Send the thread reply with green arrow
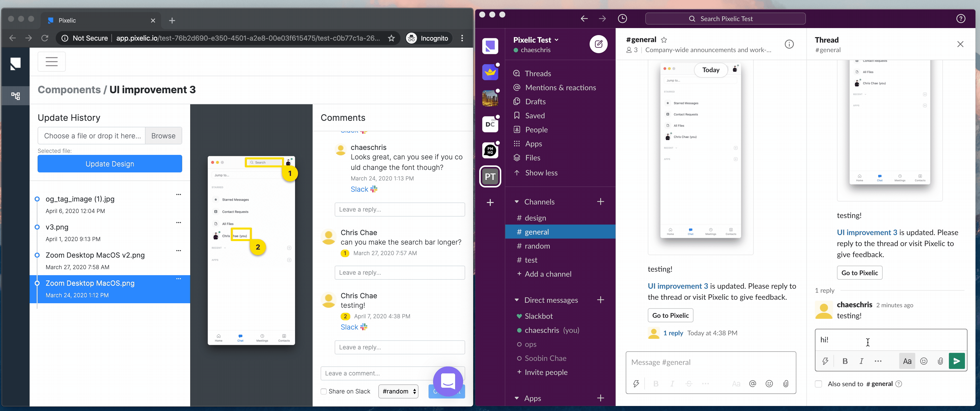980x411 pixels. tap(956, 361)
